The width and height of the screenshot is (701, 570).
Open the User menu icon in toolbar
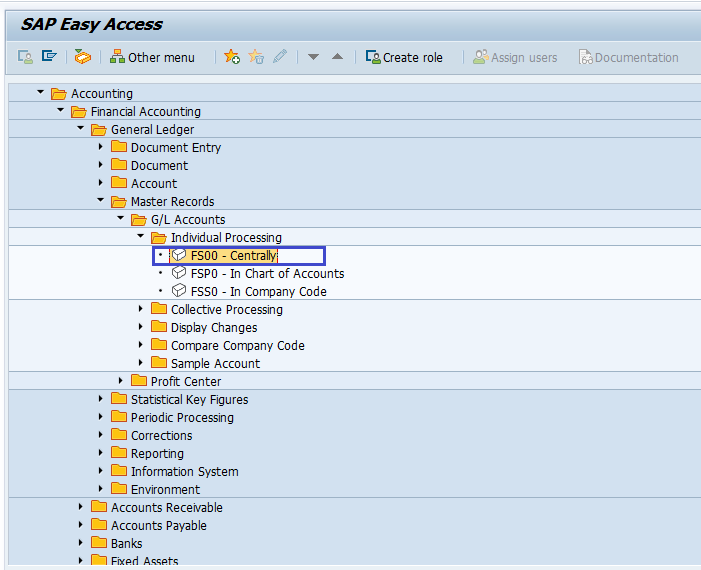point(25,57)
